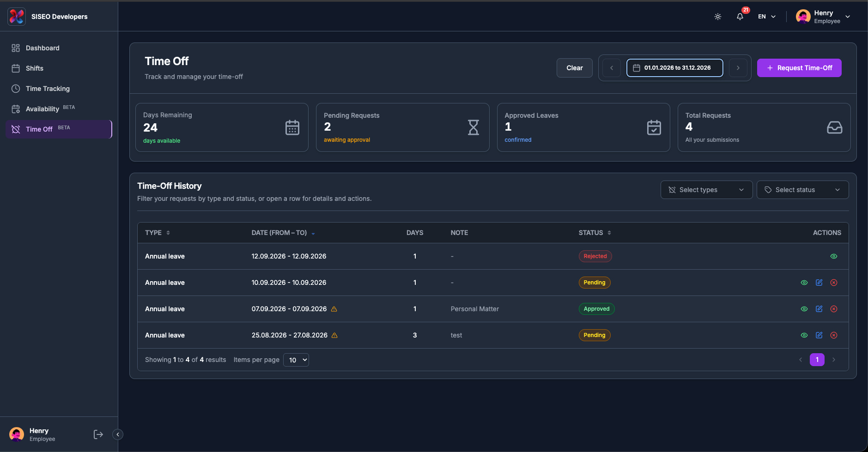Edit the approved 07.09.2026 leave request
Screen dimensions: 868x452
(819, 309)
